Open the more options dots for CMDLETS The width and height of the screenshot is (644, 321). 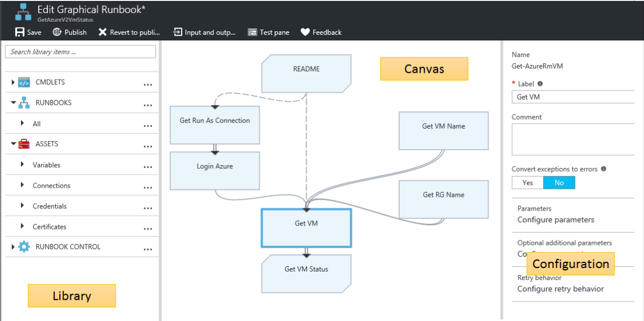coord(148,85)
